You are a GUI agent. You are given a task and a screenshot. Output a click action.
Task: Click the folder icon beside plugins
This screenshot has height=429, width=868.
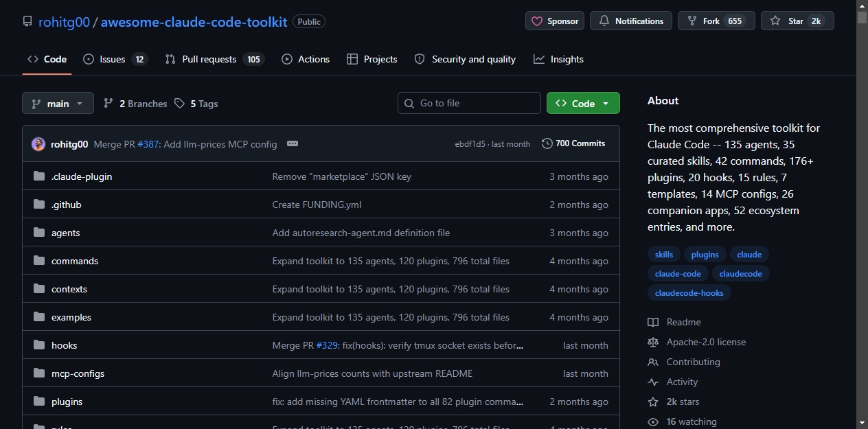39,402
